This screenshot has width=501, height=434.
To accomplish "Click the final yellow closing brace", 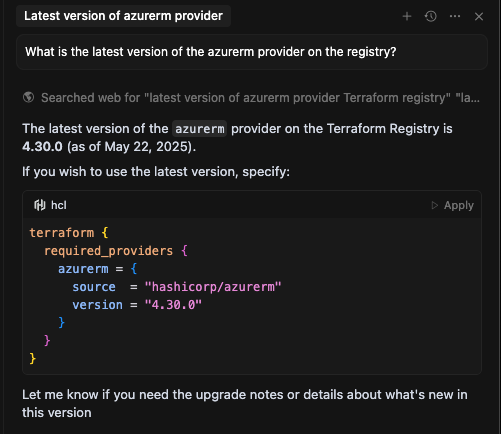I will pyautogui.click(x=33, y=359).
